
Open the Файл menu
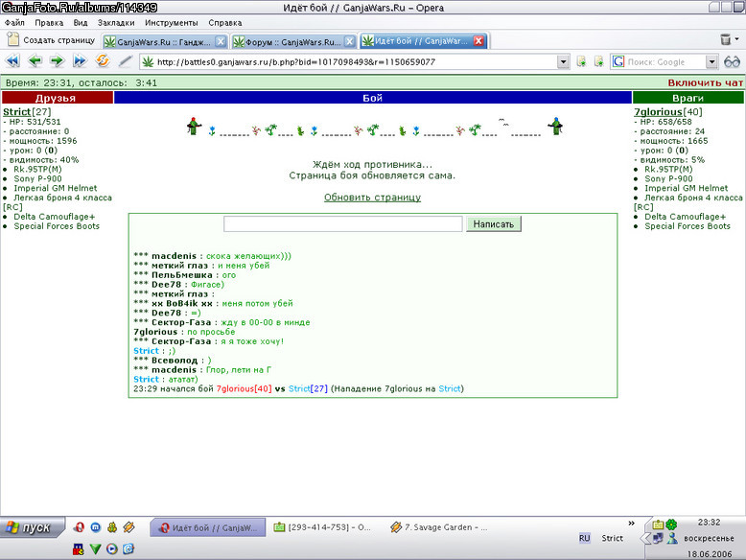coord(14,23)
